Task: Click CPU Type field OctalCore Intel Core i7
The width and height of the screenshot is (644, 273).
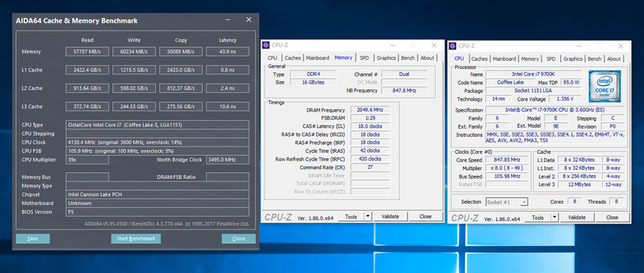Action: coord(157,125)
